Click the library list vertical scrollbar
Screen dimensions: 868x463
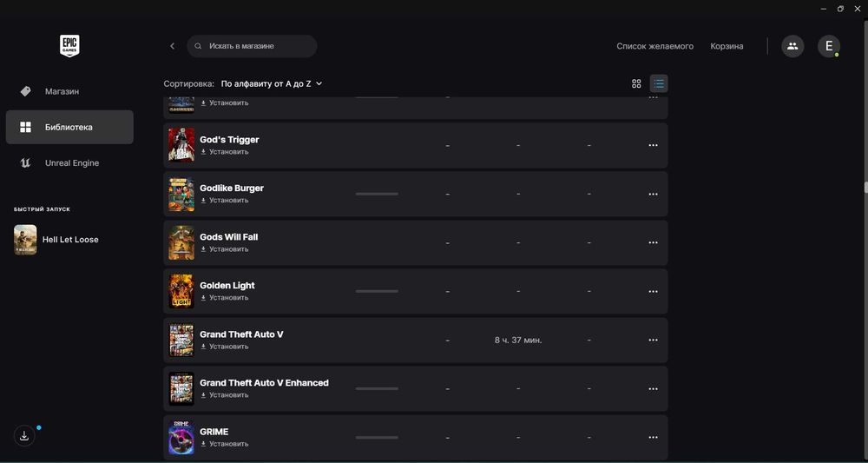click(865, 187)
